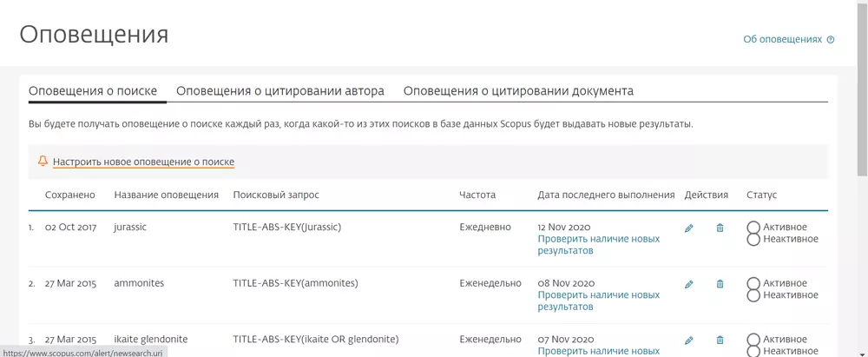Click query TITLE-ABS-KEY(ammonites)

296,282
